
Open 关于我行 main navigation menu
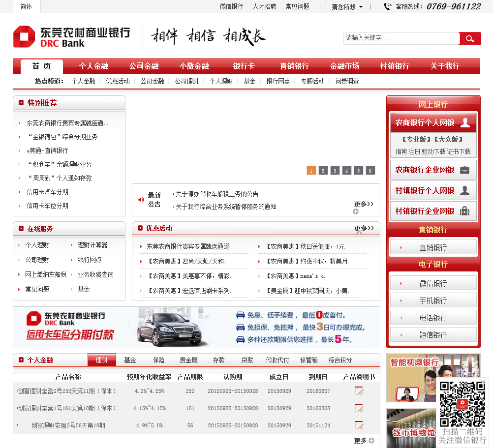point(445,66)
